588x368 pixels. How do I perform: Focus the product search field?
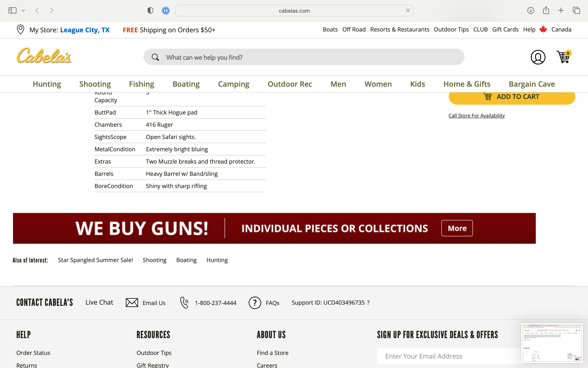pyautogui.click(x=304, y=57)
